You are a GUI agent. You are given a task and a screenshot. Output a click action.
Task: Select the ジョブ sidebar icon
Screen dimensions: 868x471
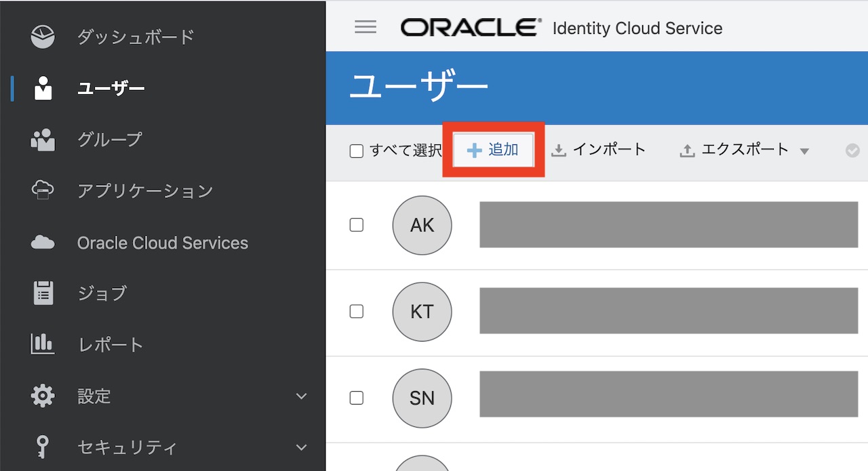(42, 293)
